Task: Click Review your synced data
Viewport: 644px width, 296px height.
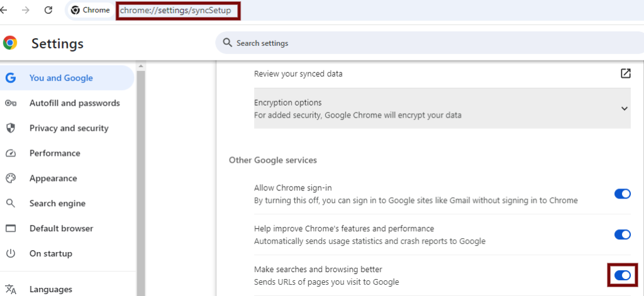Action: pos(298,74)
